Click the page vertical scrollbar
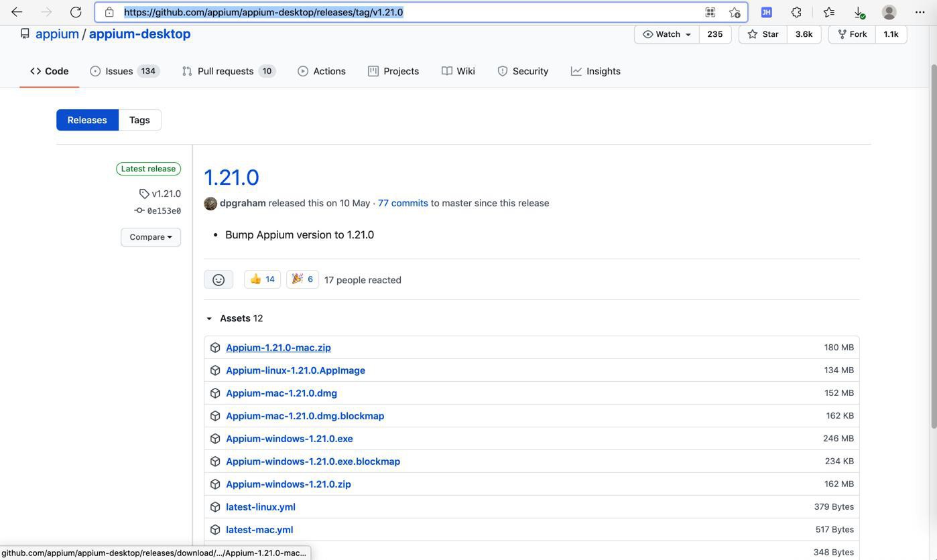 [x=934, y=247]
